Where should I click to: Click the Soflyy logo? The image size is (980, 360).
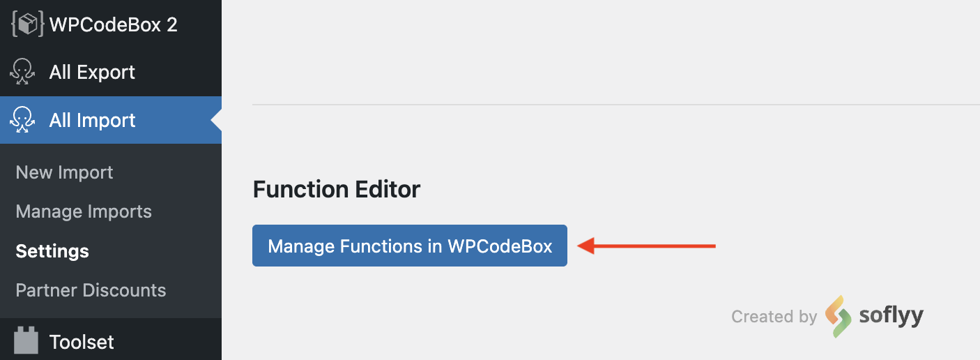[839, 316]
